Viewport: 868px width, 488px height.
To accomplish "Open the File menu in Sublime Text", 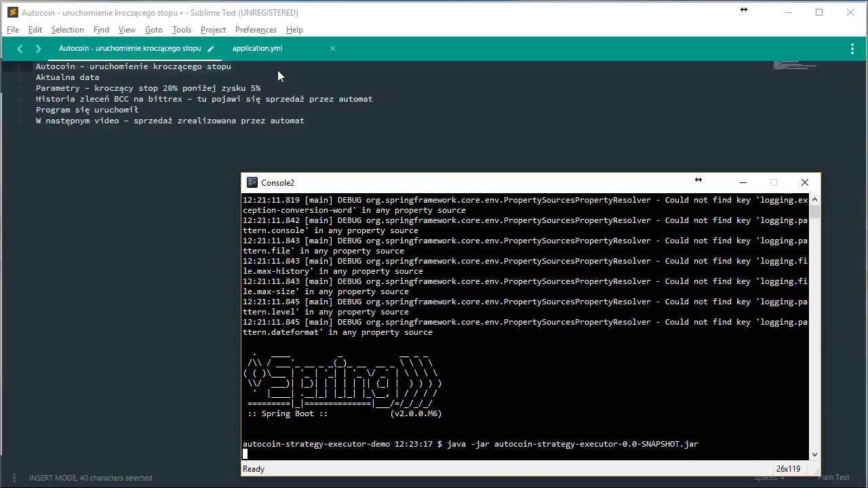I will tap(13, 30).
